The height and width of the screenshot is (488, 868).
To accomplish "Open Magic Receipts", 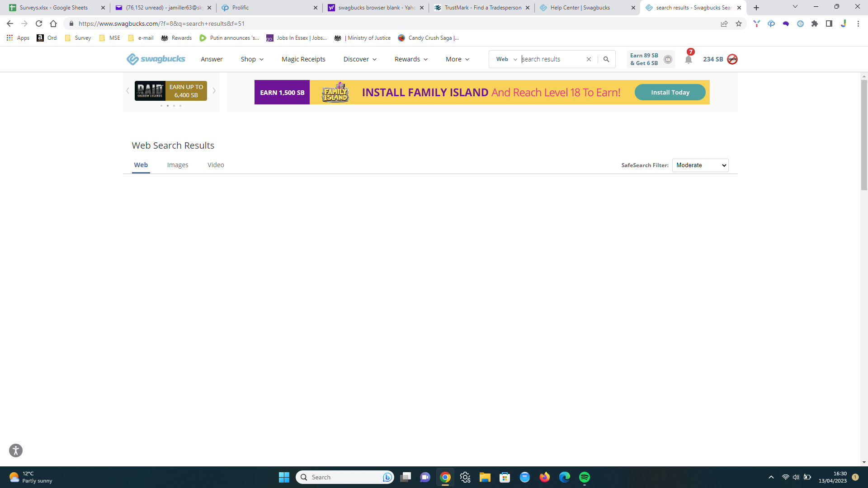I will (303, 59).
